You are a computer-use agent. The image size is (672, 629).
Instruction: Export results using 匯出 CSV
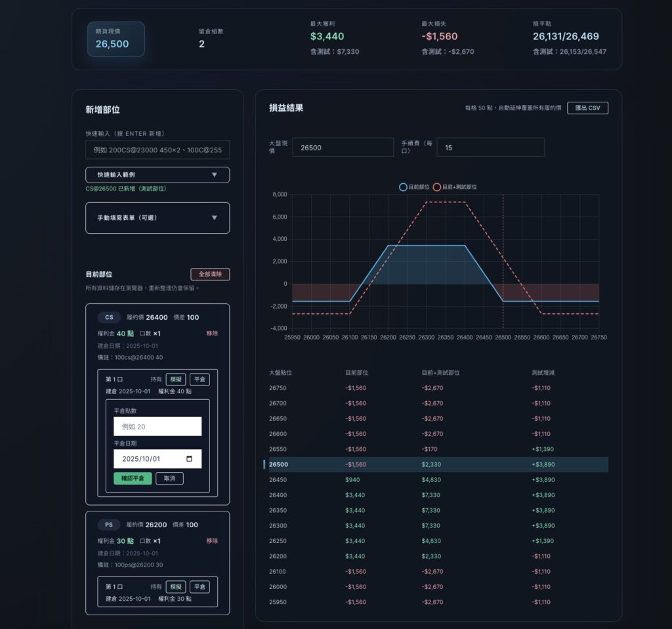pyautogui.click(x=587, y=108)
